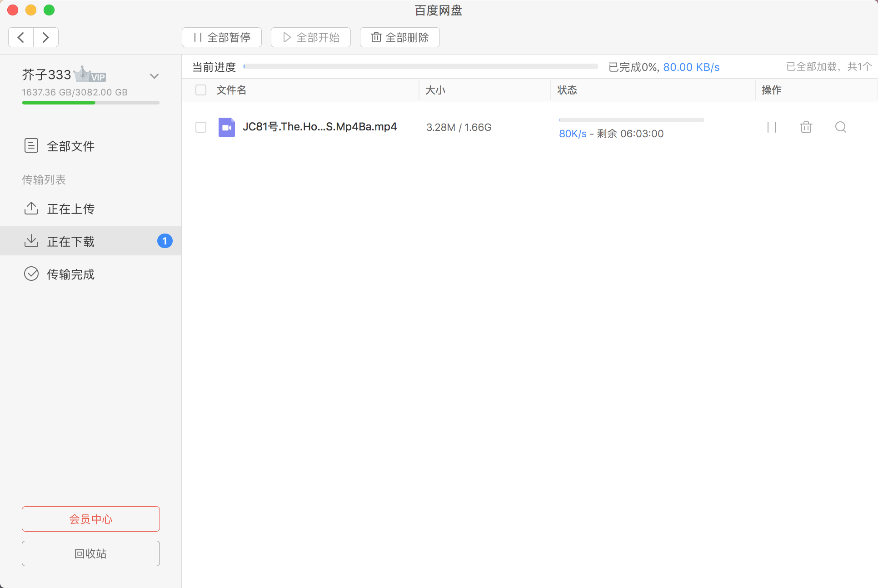This screenshot has height=588, width=878.
Task: Pause the JC81号 mp4 download
Action: tap(772, 127)
